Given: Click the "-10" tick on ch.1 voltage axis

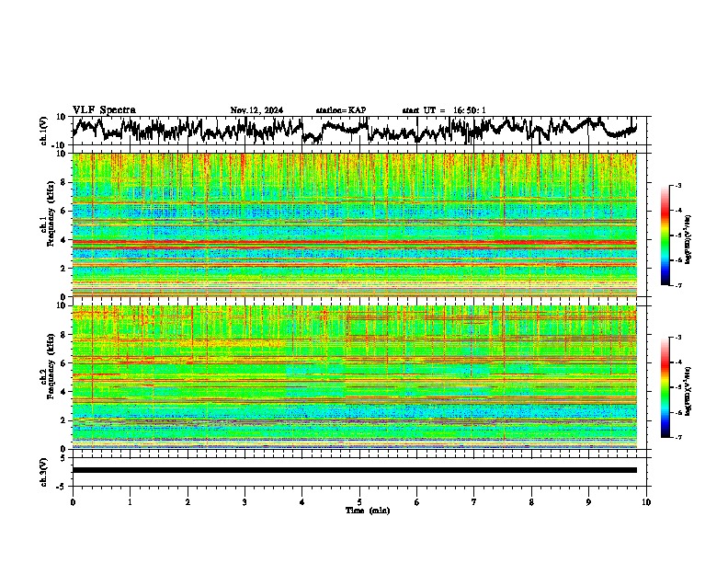Looking at the screenshot, I should click(x=60, y=145).
